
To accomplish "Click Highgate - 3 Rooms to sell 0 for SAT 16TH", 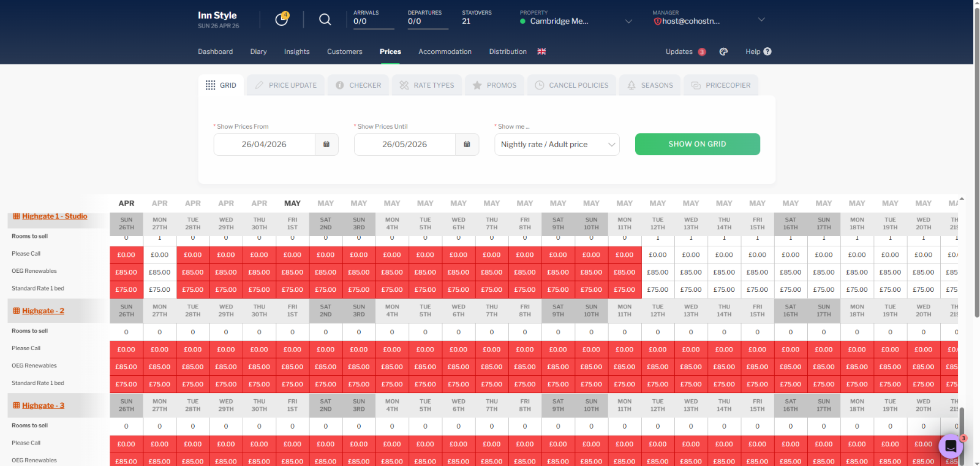I will (x=791, y=426).
